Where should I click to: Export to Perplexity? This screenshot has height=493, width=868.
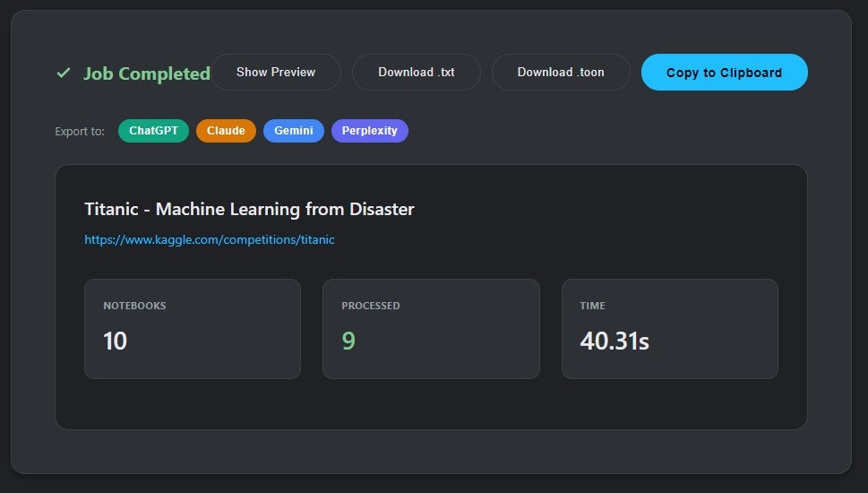pos(370,131)
